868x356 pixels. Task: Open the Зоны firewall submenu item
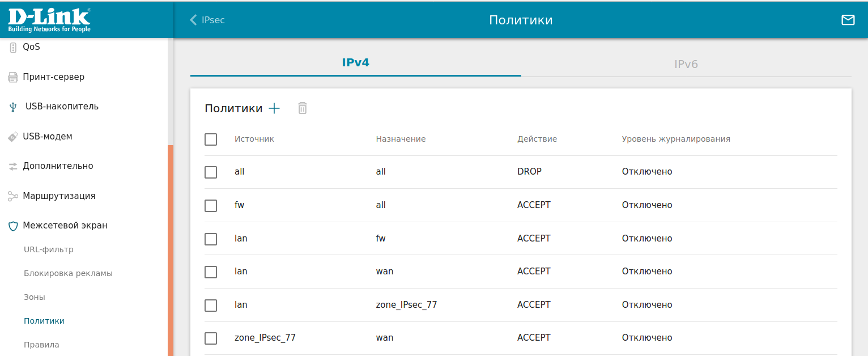[35, 297]
